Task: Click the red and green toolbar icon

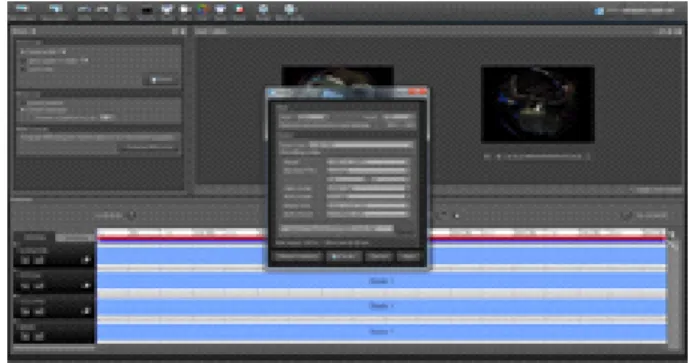Action: pos(239,10)
